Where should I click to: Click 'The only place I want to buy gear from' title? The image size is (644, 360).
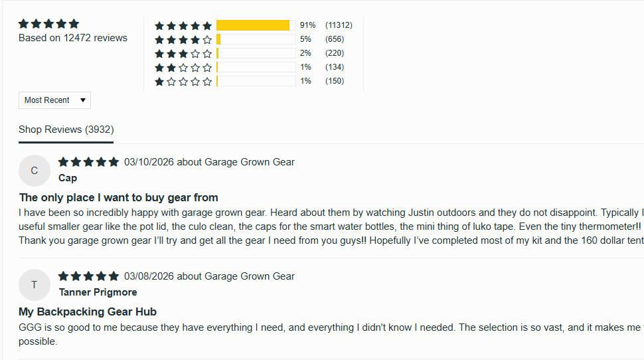(x=119, y=197)
